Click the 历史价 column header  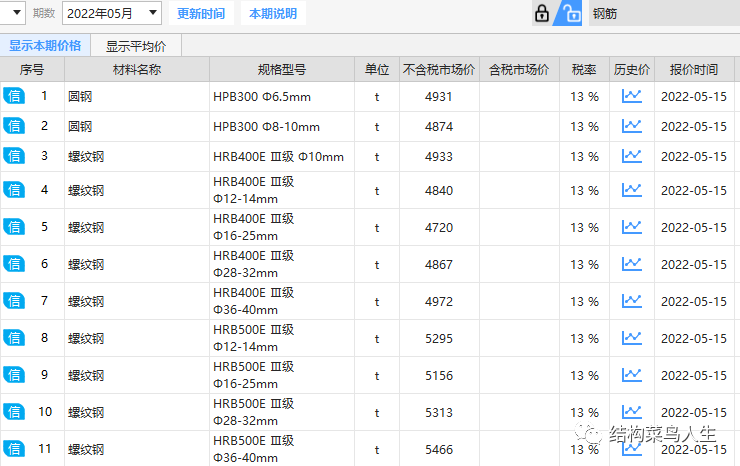631,70
